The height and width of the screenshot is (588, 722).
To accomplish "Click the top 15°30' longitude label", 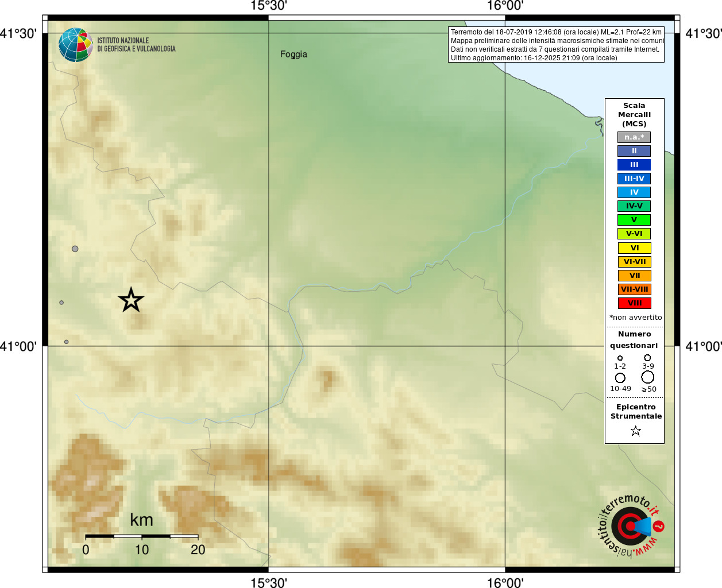I will pyautogui.click(x=268, y=6).
